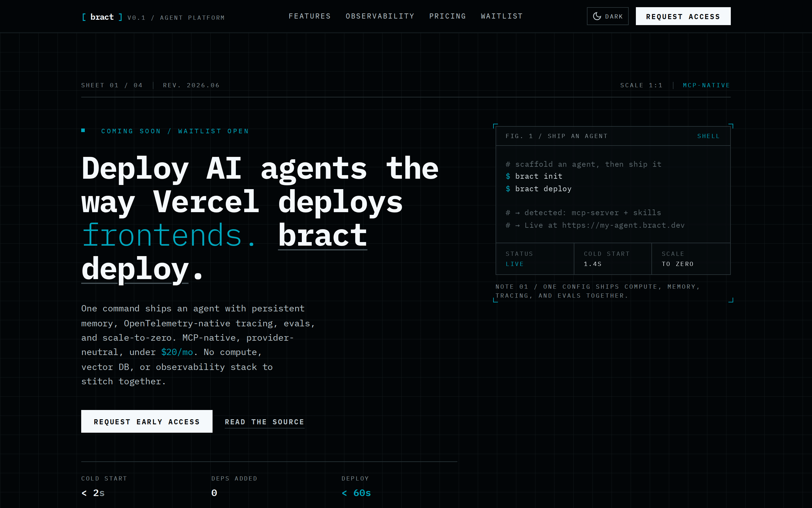812x508 pixels.
Task: Click the bract logo in header
Action: click(102, 17)
